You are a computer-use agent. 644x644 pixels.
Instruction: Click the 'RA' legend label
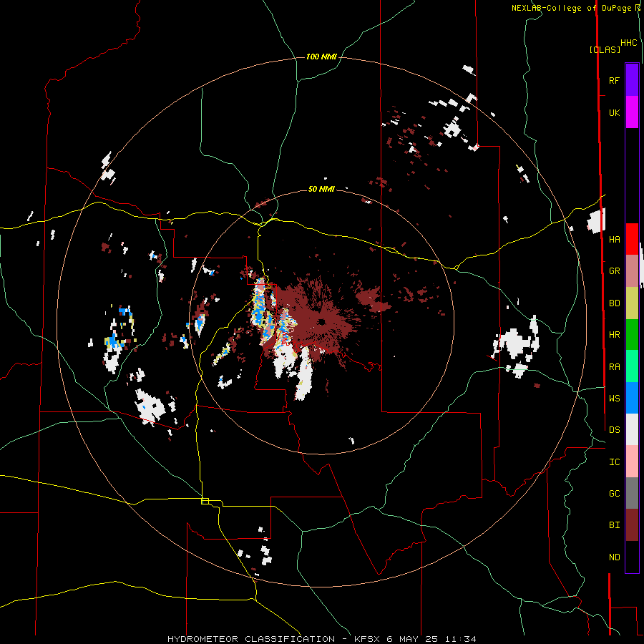(614, 366)
